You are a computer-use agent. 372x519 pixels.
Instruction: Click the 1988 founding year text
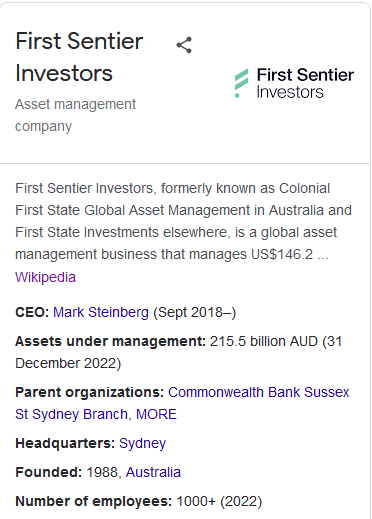103,472
